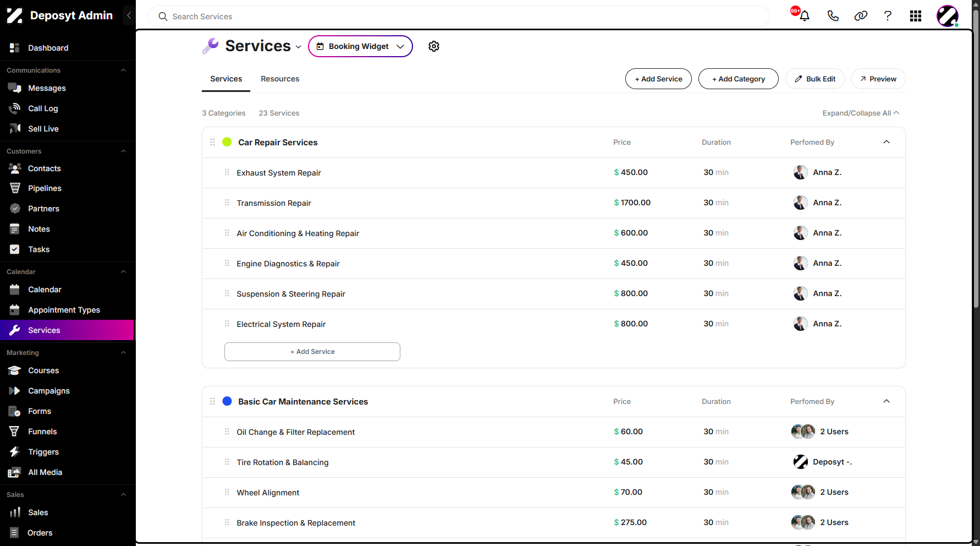Collapse Calendar sidebar section
Screen dimensions: 980x546
pyautogui.click(x=123, y=272)
